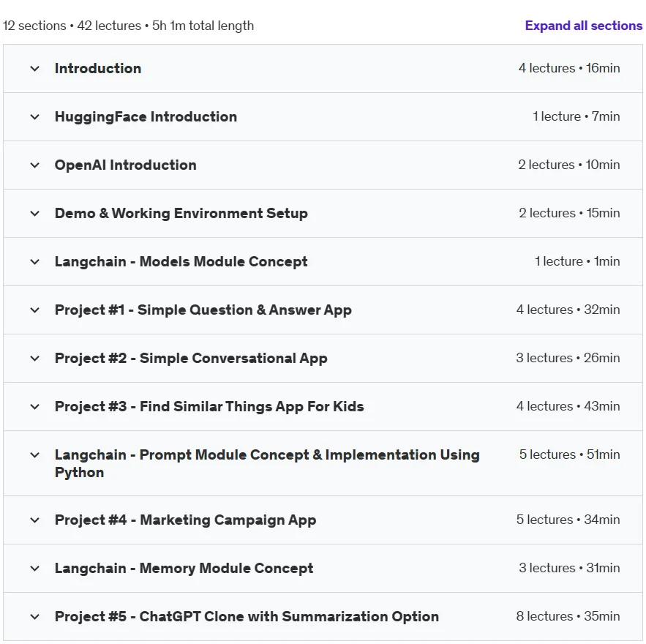Click '4 lectures • 43min' text
The image size is (646, 644).
(x=568, y=406)
